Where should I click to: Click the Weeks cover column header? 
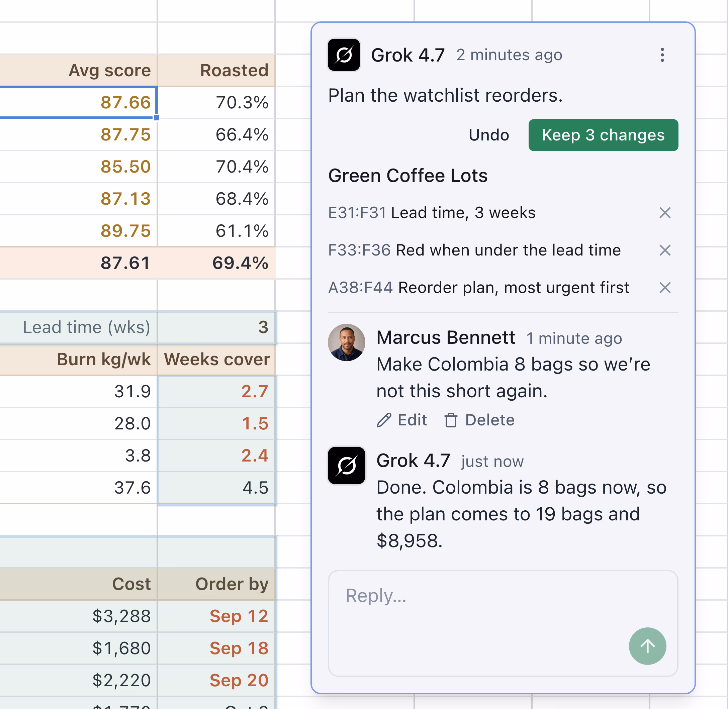click(216, 359)
